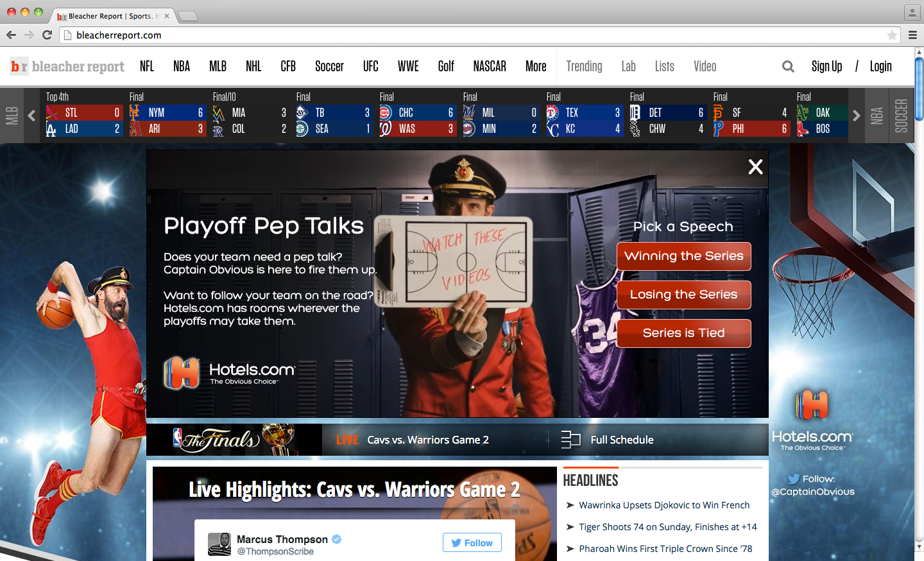The height and width of the screenshot is (561, 924).
Task: Open the WWE navigation item
Action: (x=408, y=66)
